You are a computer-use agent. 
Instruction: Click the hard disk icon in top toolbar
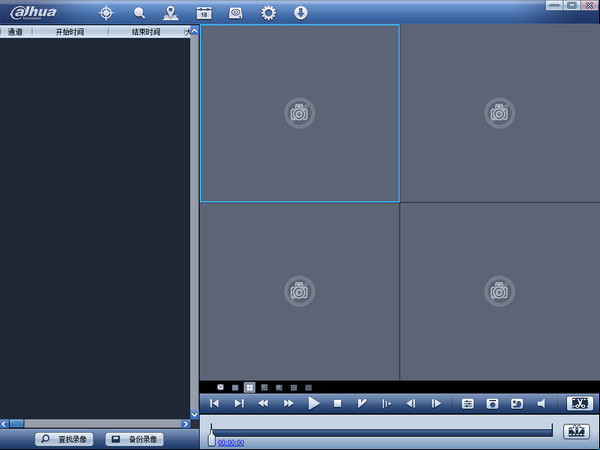236,13
